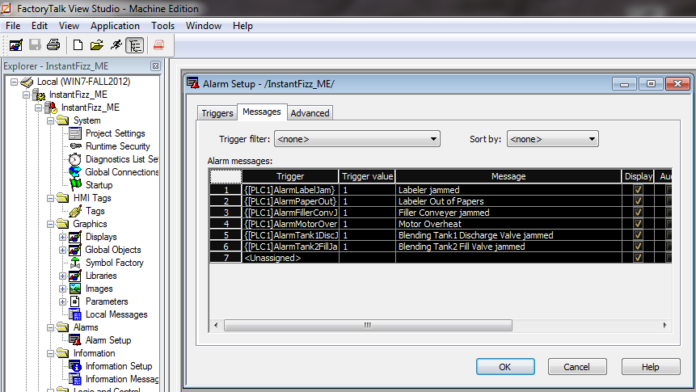Toggle Display checkbox for Tank1 Discharge Valve row
Screen dimensions: 696x392
[x=638, y=235]
